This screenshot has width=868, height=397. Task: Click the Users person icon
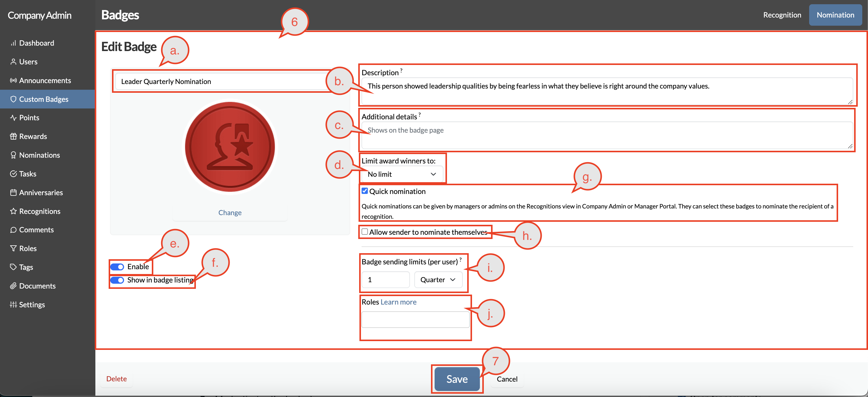tap(14, 62)
